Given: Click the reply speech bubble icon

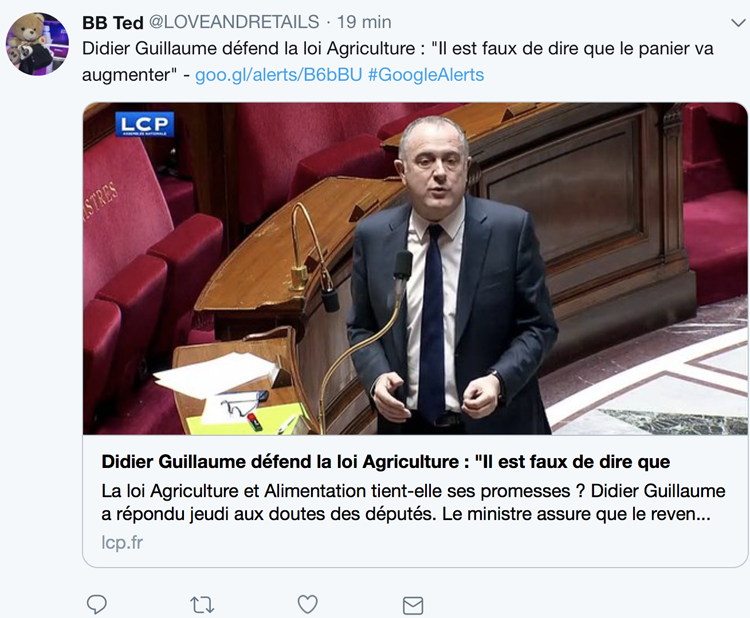Looking at the screenshot, I should (x=97, y=605).
